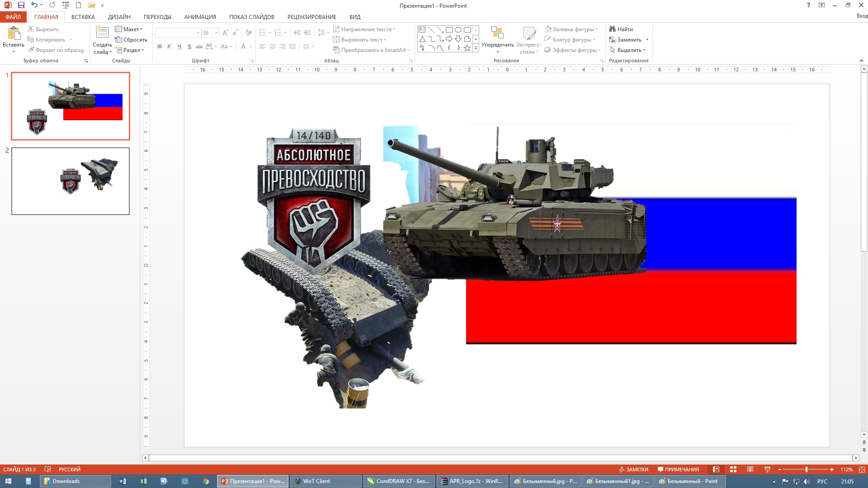Click Формат по образцу format painter
Image resolution: width=868 pixels, height=488 pixels.
56,50
